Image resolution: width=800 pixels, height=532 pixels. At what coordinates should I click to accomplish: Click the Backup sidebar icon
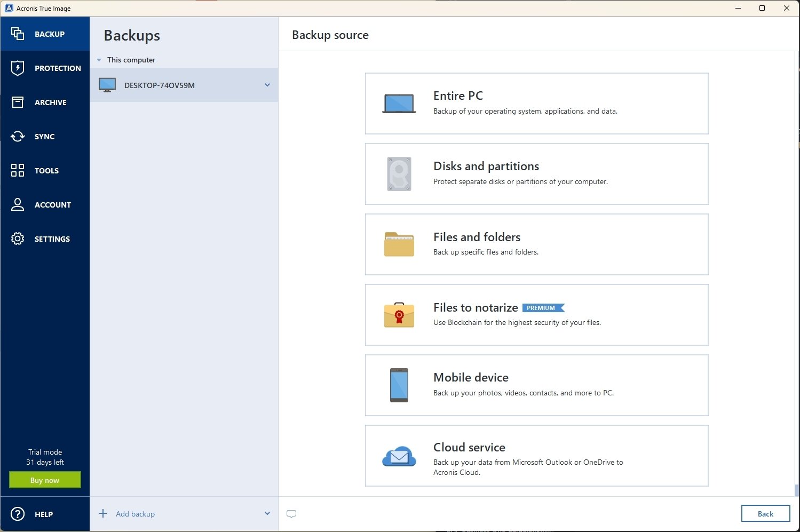click(x=18, y=34)
